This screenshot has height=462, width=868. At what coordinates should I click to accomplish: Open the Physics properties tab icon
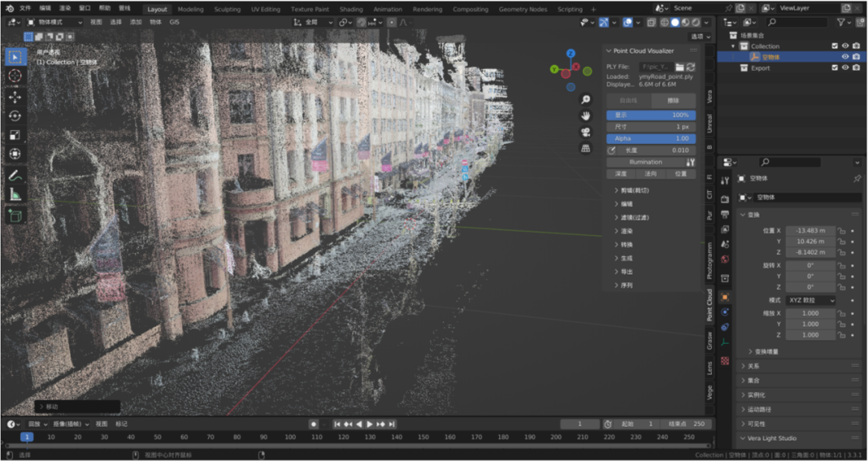click(725, 312)
